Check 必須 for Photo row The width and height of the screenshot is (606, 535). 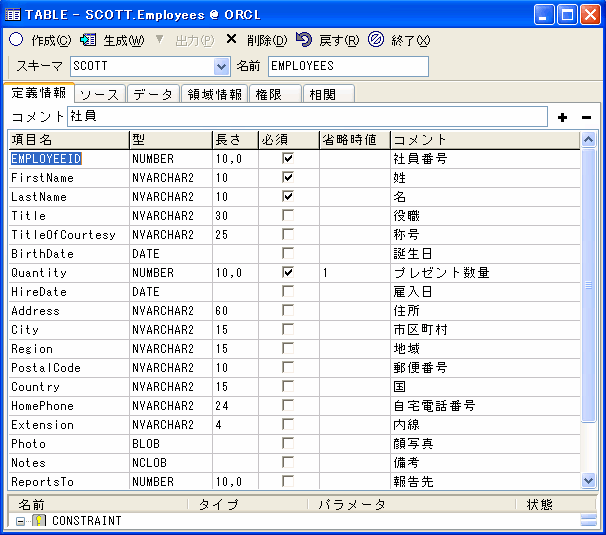288,443
